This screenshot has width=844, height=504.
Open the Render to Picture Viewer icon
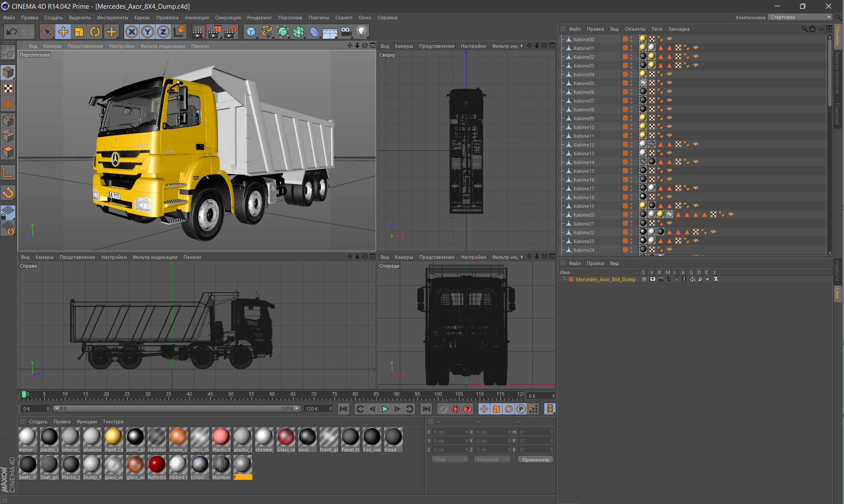(215, 32)
